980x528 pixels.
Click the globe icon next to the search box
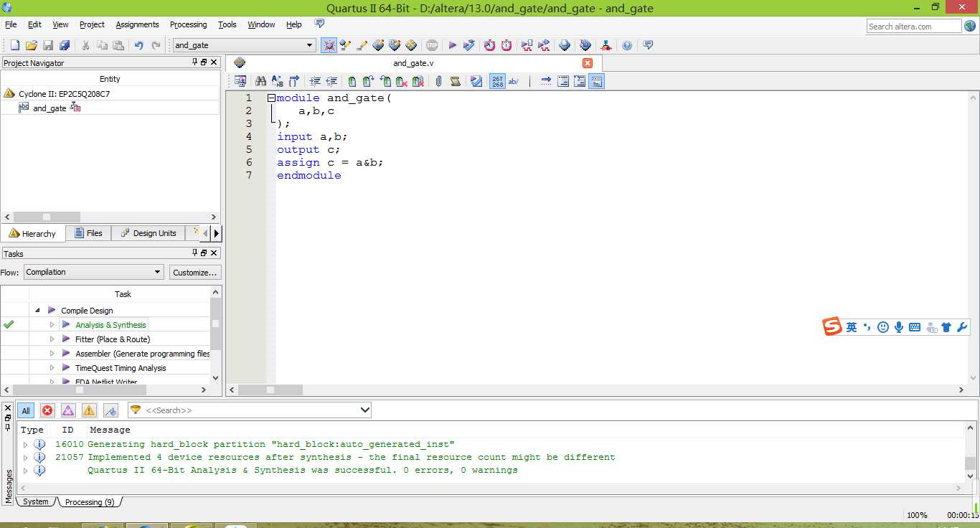coord(970,27)
